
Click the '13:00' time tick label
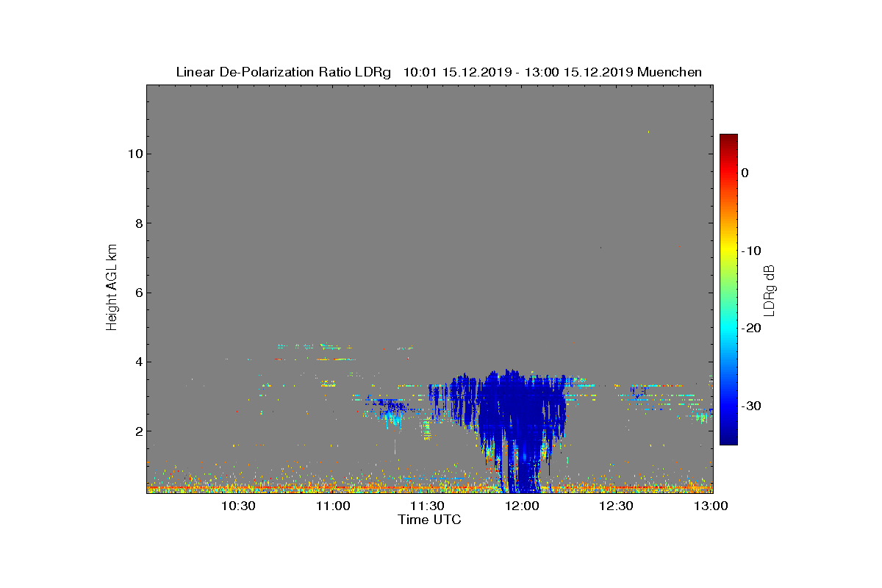[711, 506]
